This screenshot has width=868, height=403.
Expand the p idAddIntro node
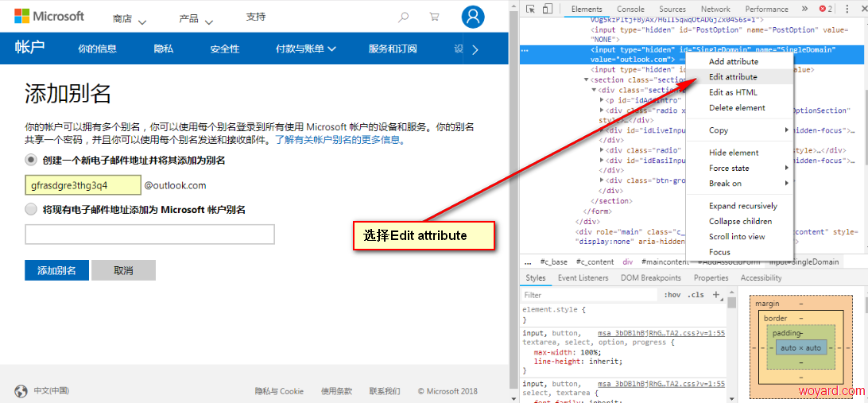[603, 100]
